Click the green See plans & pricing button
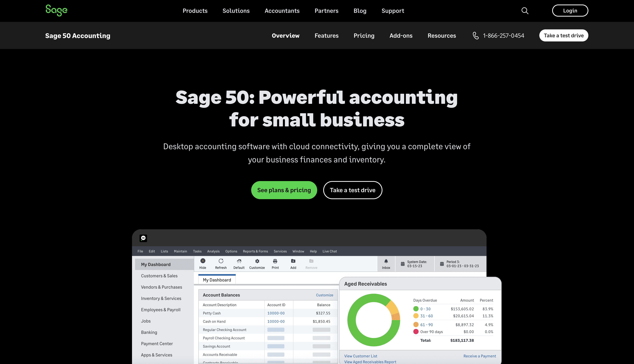The image size is (634, 364). [284, 190]
